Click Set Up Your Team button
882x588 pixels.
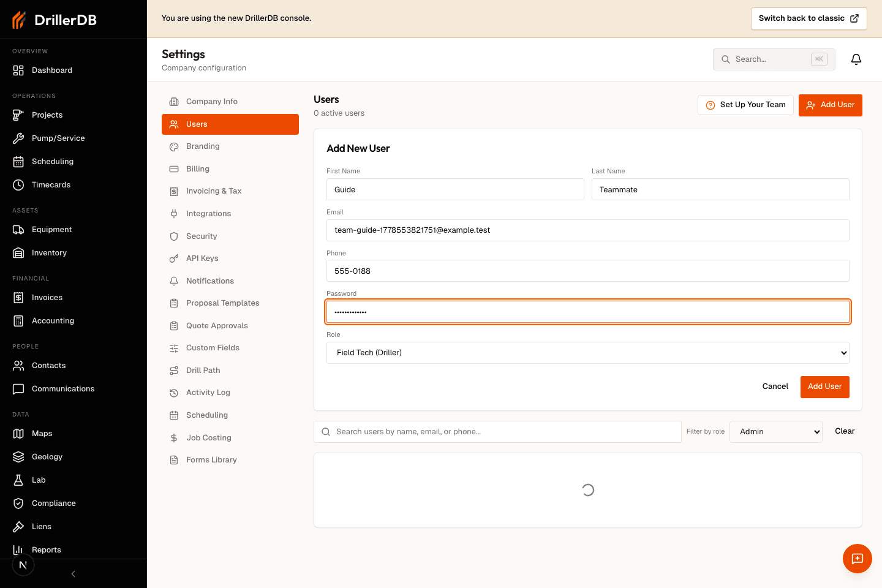click(x=745, y=105)
